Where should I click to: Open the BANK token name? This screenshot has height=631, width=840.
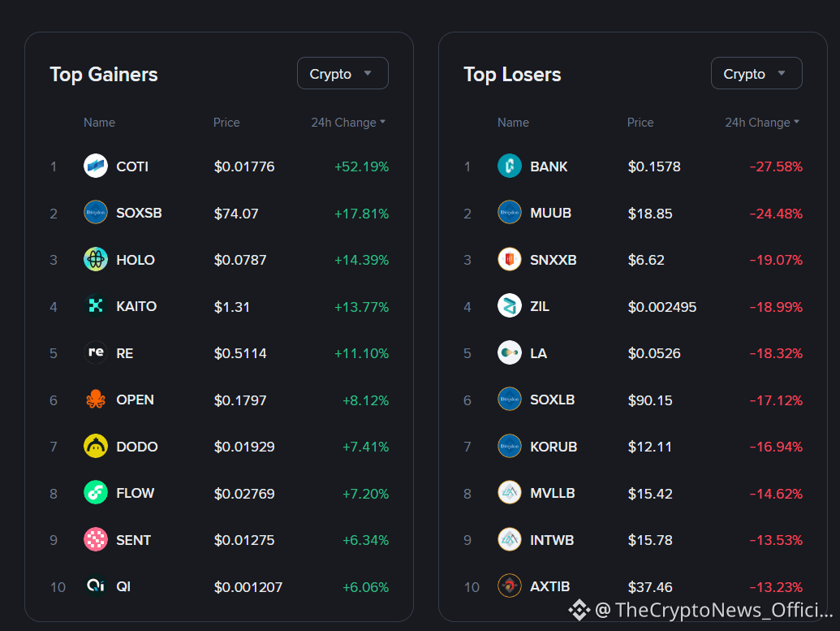(549, 166)
